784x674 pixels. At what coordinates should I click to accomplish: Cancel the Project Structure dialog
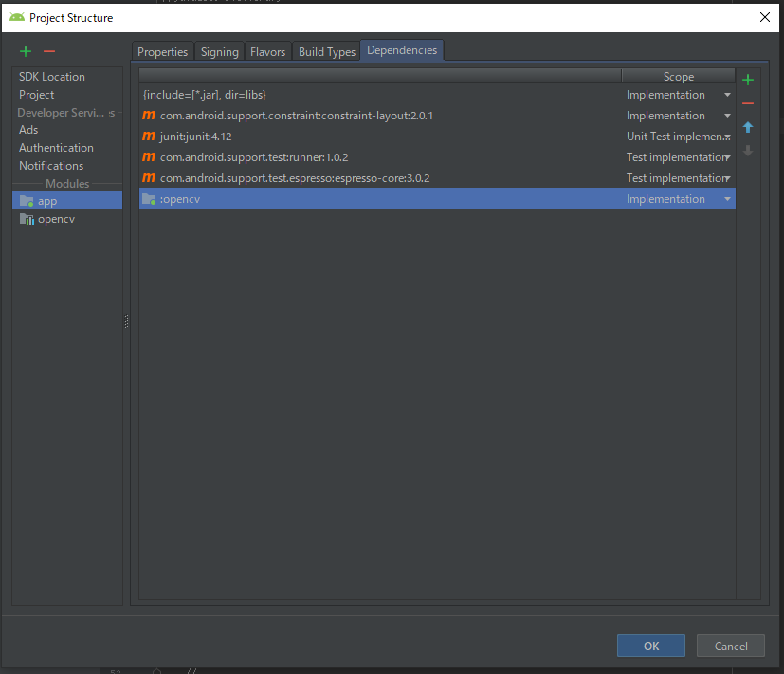[x=730, y=645]
